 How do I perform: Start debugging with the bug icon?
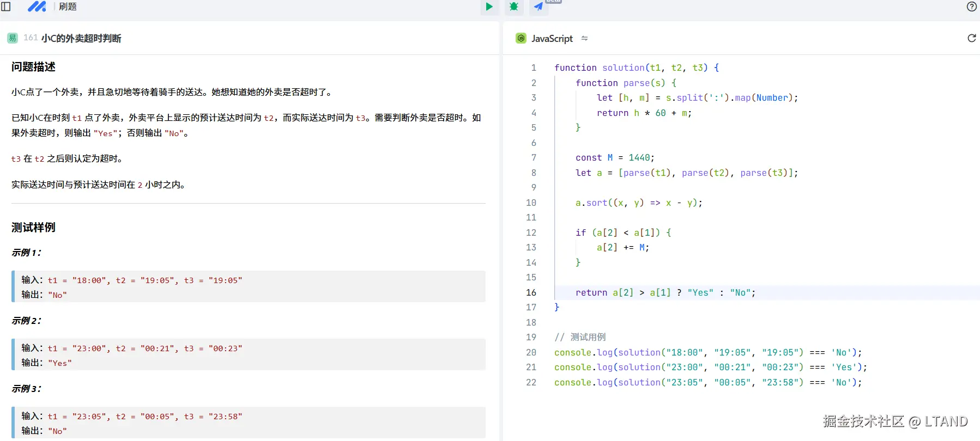513,7
